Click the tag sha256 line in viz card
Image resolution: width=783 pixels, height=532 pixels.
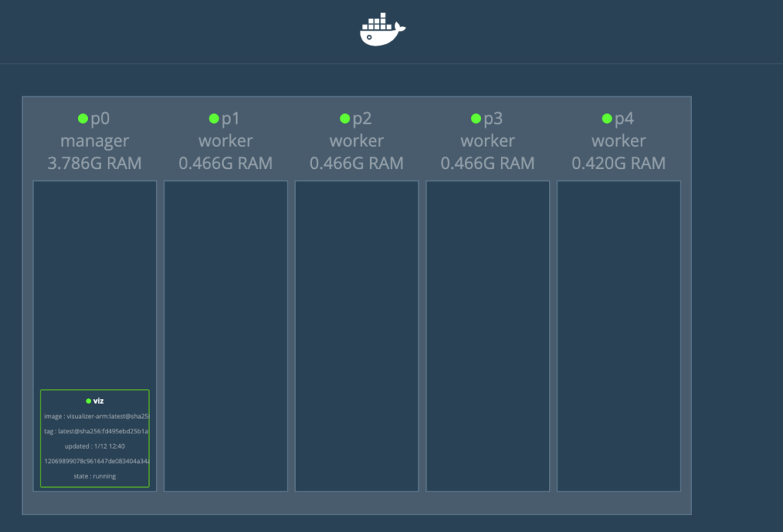[96, 431]
